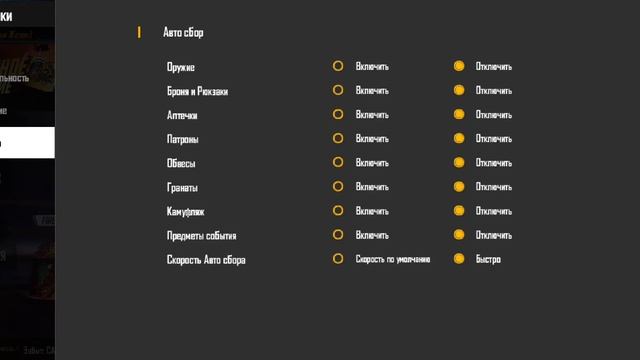The image size is (640, 360).
Task: Choose Отключить for Камуфляж
Action: (459, 211)
